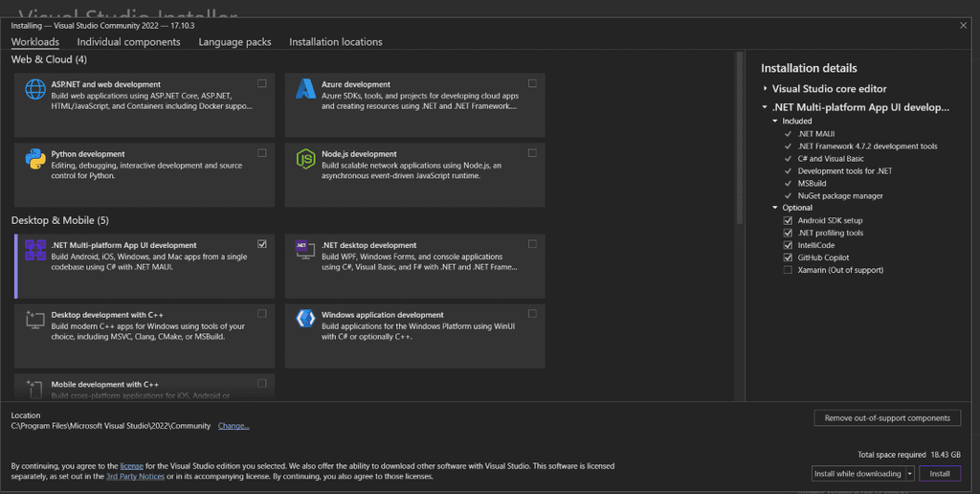Click C# and Visual Basic included item
This screenshot has width=980, height=494.
tap(831, 159)
